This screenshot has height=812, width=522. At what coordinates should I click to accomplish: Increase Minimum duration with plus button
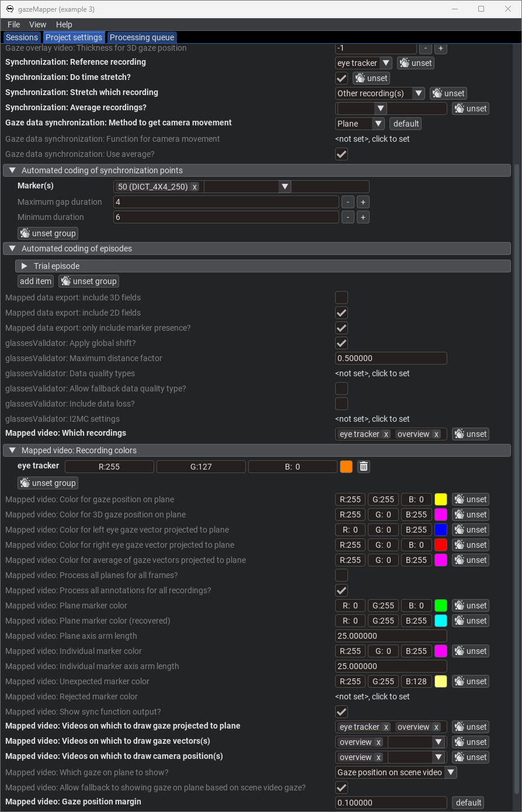(x=363, y=217)
